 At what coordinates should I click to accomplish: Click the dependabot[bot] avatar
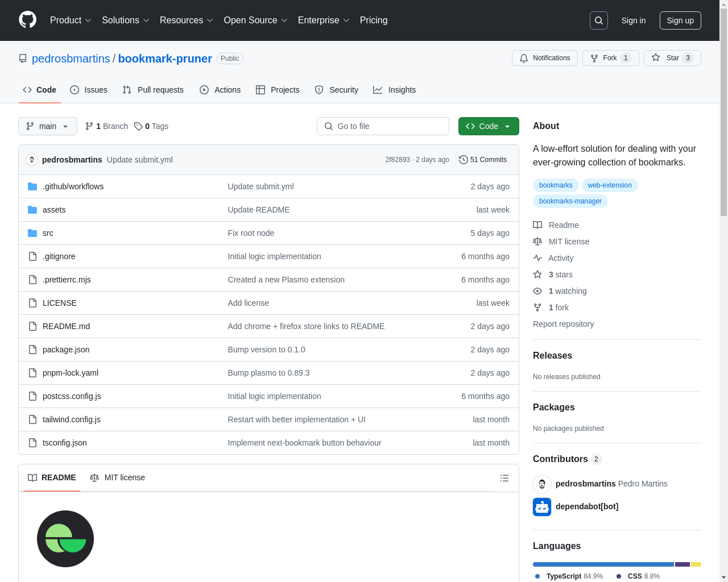pos(542,507)
